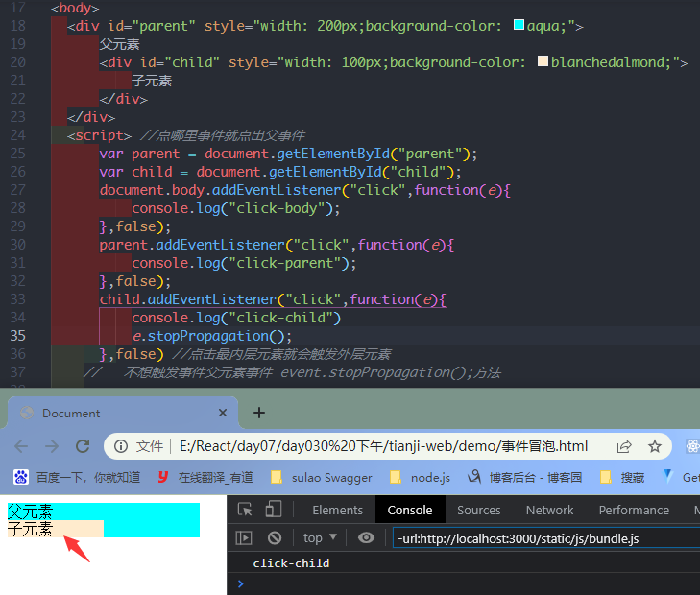Image resolution: width=700 pixels, height=595 pixels.
Task: Click the body tag on line 17
Action: (x=75, y=8)
